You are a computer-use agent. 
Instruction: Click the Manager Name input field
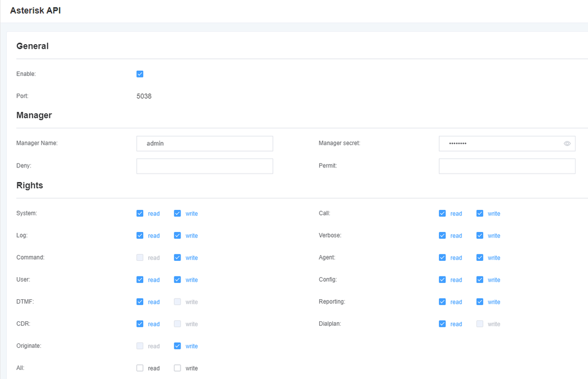click(205, 144)
